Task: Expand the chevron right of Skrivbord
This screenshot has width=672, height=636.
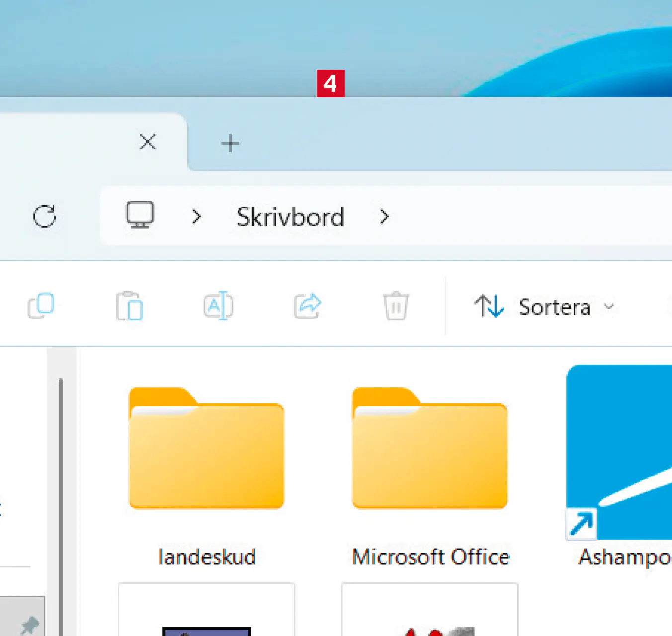Action: click(384, 217)
